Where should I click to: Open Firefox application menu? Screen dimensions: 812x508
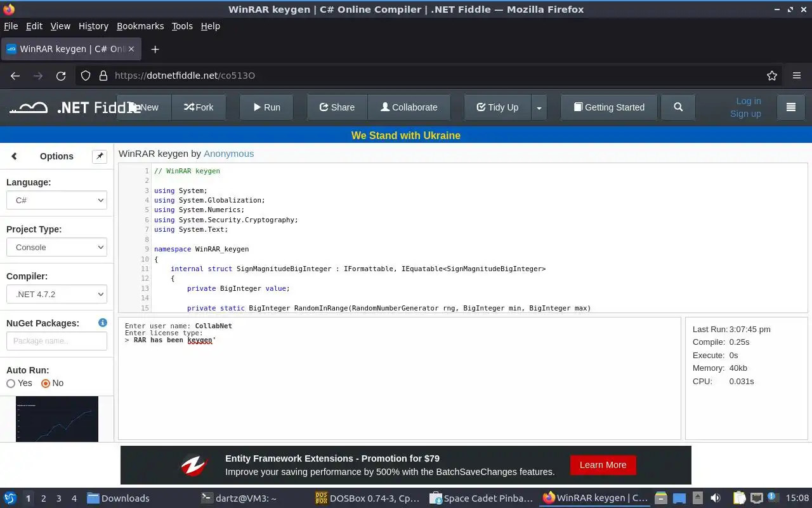click(x=797, y=76)
